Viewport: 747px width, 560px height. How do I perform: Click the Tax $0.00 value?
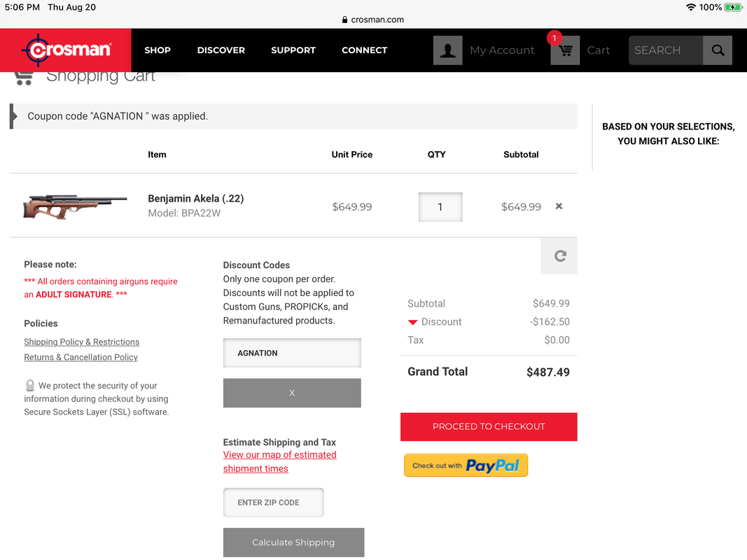click(557, 340)
